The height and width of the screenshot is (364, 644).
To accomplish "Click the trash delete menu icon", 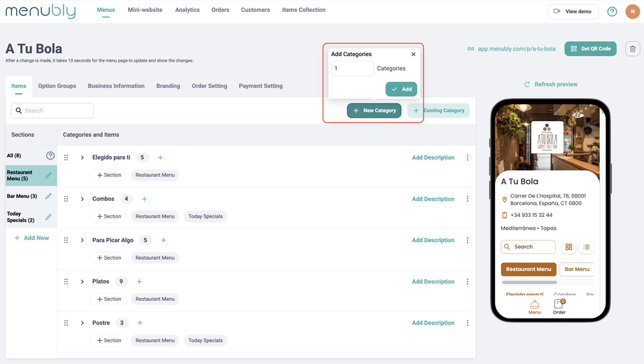I will coord(633,49).
